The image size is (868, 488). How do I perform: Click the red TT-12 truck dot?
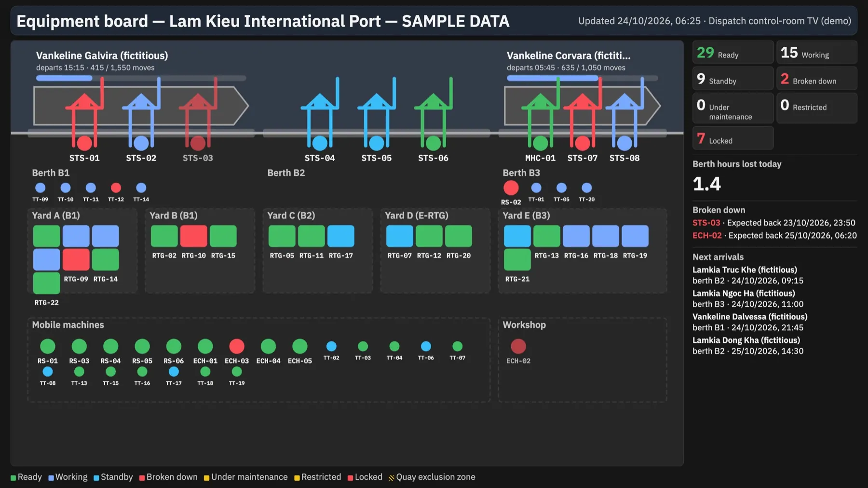coord(116,188)
